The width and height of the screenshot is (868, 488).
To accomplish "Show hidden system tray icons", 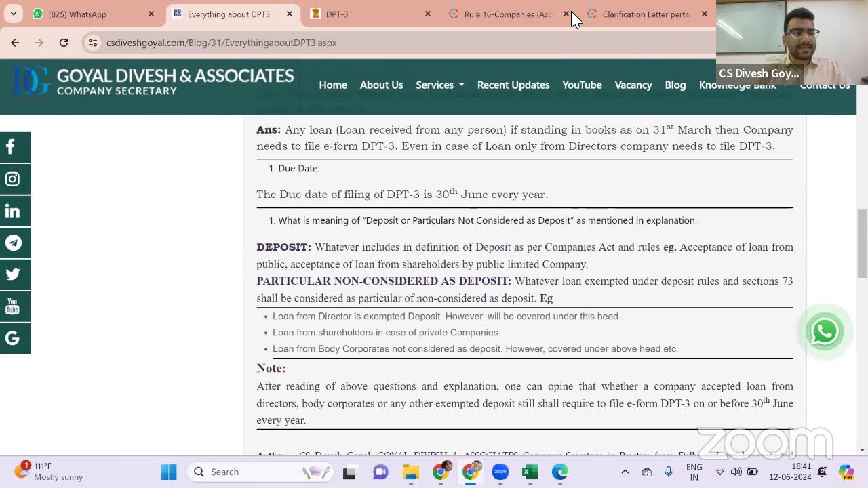I will click(x=625, y=472).
